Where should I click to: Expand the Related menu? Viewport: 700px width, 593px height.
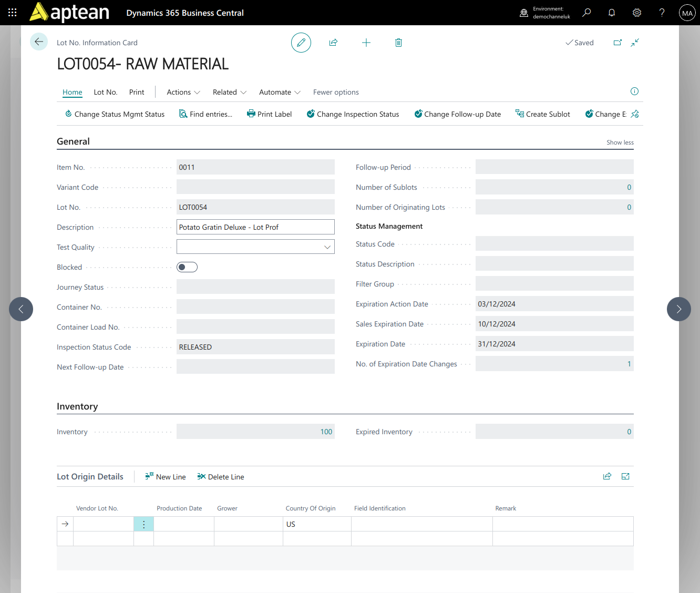pos(230,92)
